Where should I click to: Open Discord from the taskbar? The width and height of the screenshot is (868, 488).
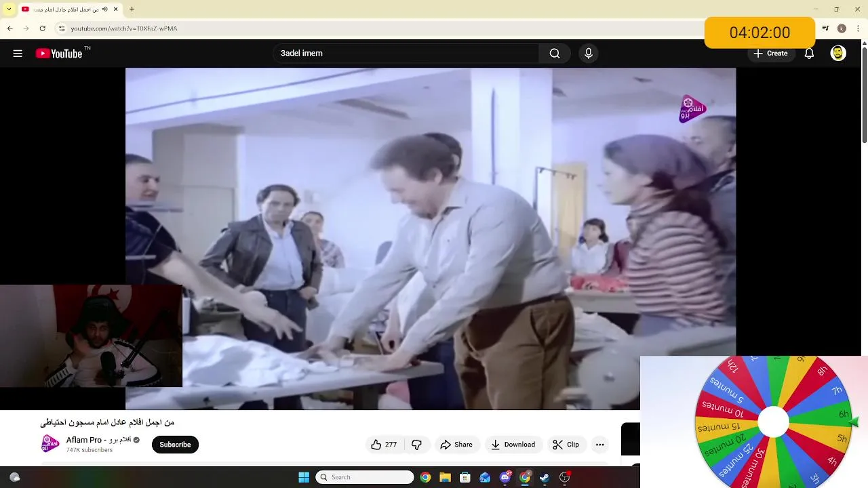click(505, 477)
